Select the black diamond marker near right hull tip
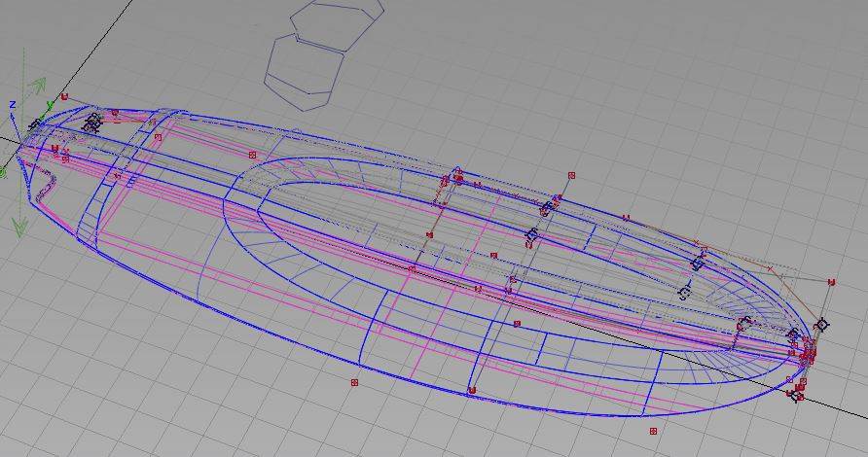The width and height of the screenshot is (868, 457). pyautogui.click(x=821, y=324)
